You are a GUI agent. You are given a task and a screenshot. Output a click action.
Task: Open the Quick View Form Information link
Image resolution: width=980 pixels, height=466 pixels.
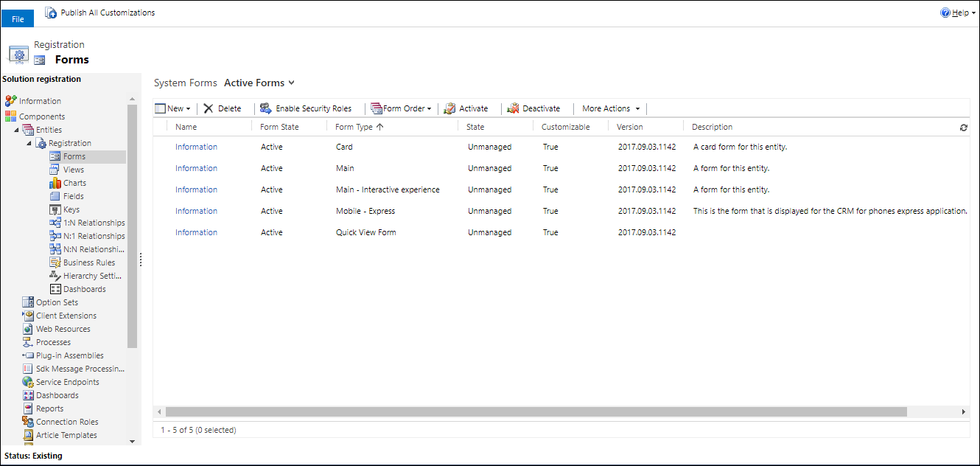pos(196,232)
